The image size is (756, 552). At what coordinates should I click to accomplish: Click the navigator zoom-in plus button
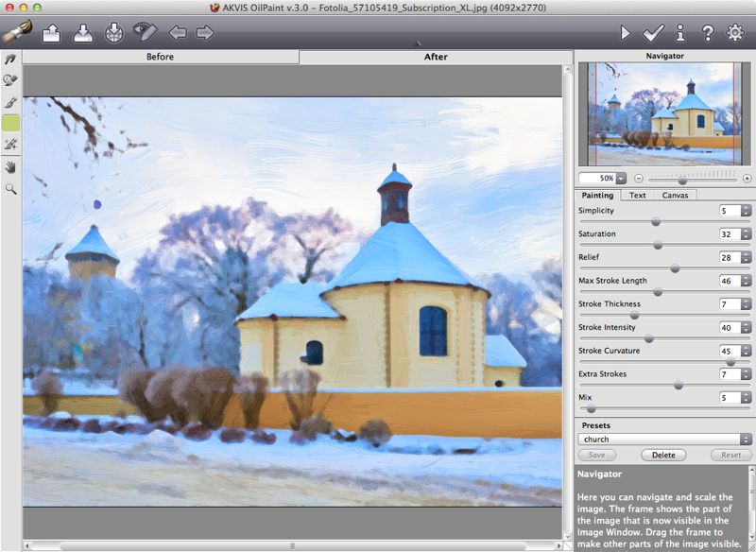(x=747, y=178)
